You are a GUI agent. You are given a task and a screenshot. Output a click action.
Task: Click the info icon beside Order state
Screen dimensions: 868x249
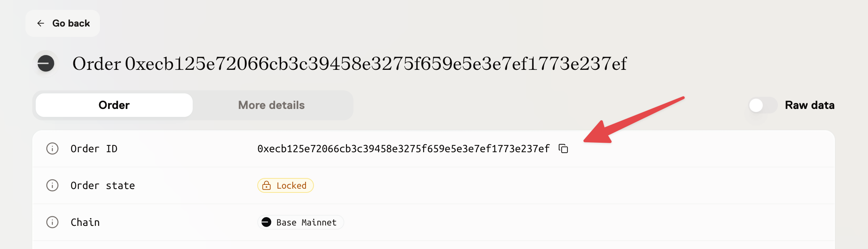click(x=52, y=186)
